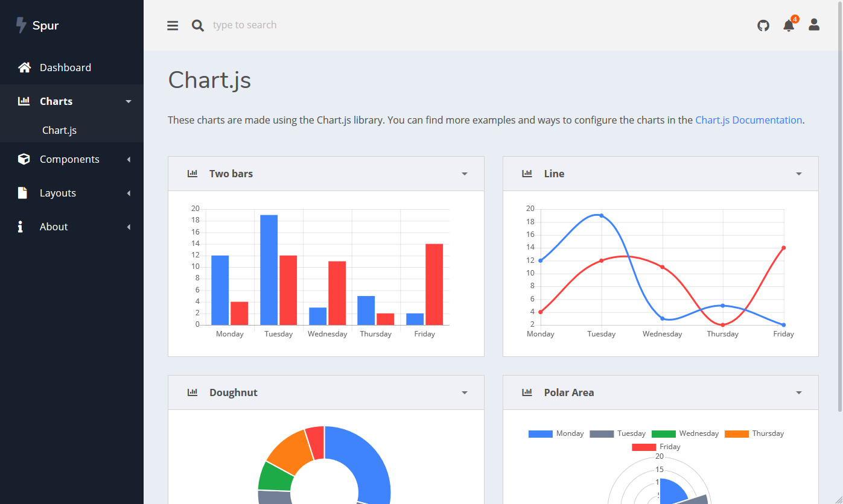Click the Polar Area card title
The height and width of the screenshot is (504, 843).
point(569,392)
